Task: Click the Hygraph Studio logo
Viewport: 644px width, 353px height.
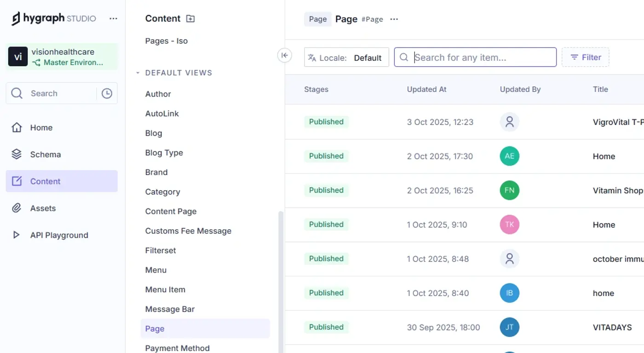Action: click(x=54, y=18)
